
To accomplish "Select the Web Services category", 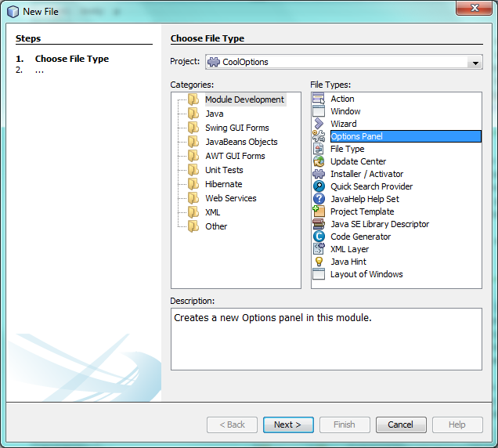I will tap(230, 198).
